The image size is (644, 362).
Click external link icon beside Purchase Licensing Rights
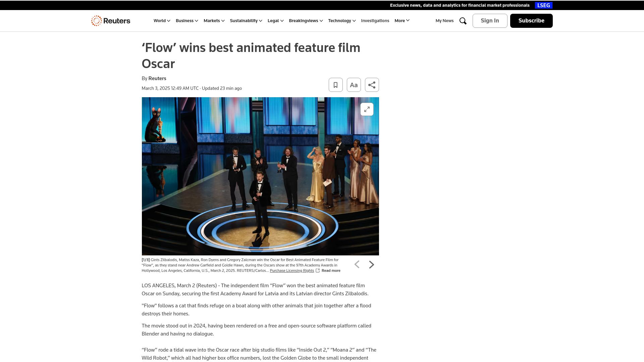coord(318,270)
